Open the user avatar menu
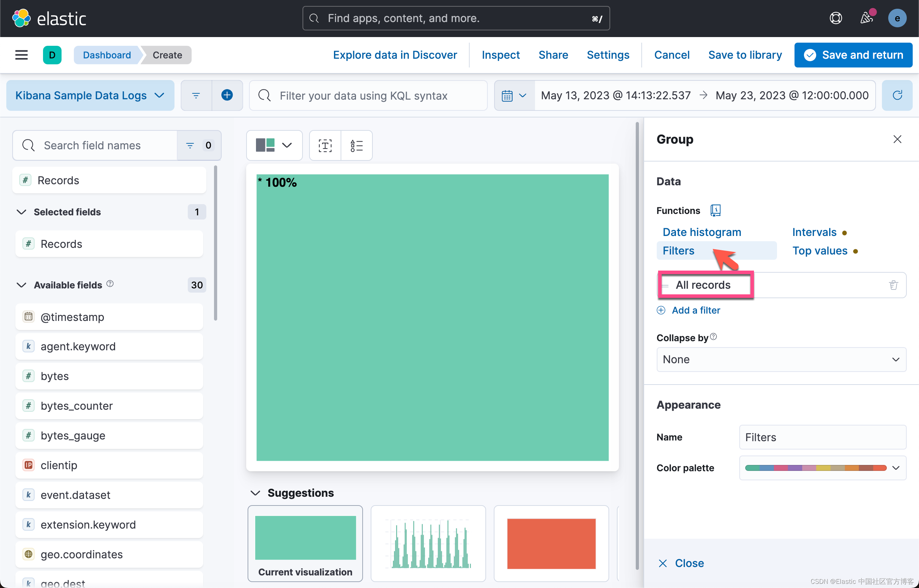This screenshot has height=588, width=919. pyautogui.click(x=897, y=18)
